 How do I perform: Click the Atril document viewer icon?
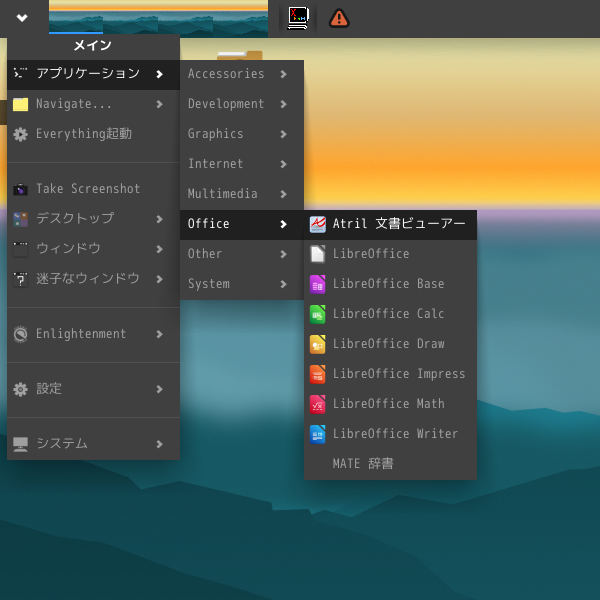(318, 224)
